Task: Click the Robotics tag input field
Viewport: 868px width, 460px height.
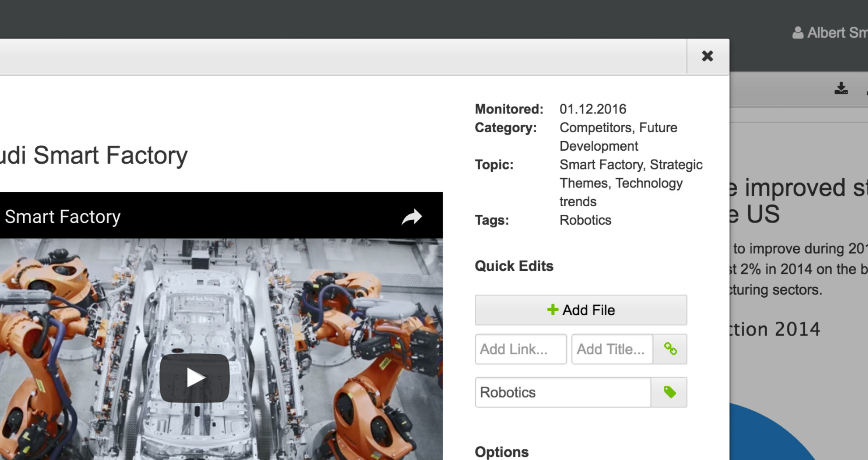Action: 563,392
